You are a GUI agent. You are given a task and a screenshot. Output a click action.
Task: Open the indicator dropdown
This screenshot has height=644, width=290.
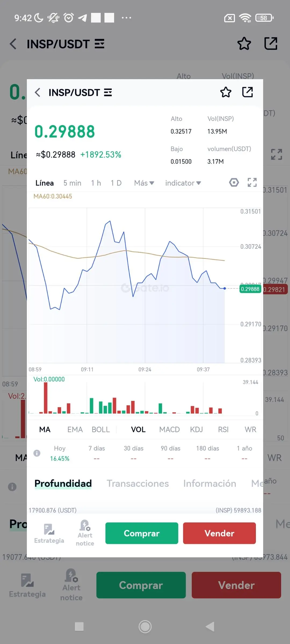183,183
